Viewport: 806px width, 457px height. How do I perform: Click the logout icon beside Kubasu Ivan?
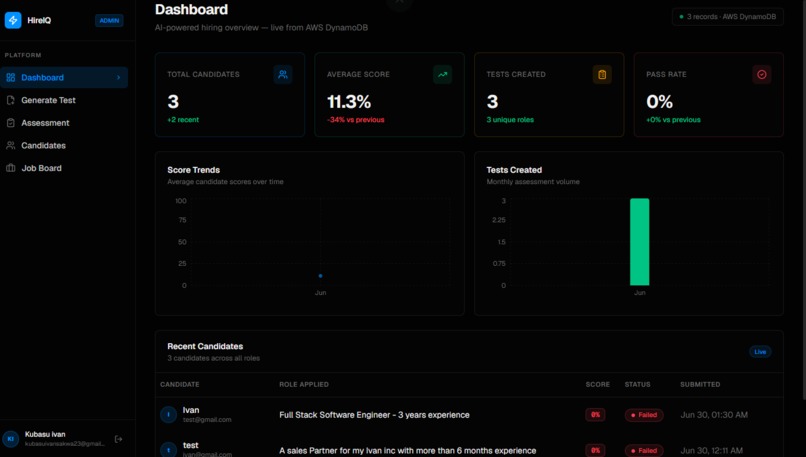(119, 439)
